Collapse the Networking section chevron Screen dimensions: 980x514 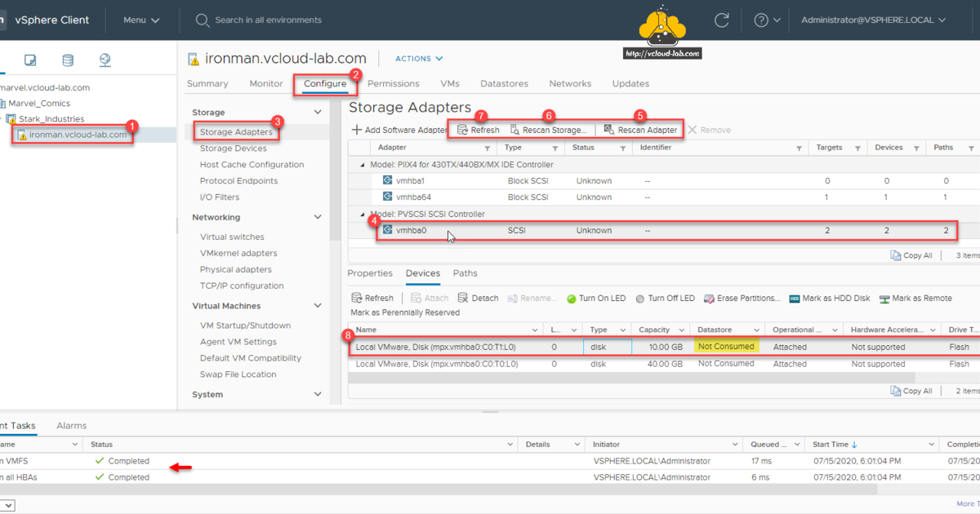pos(318,217)
